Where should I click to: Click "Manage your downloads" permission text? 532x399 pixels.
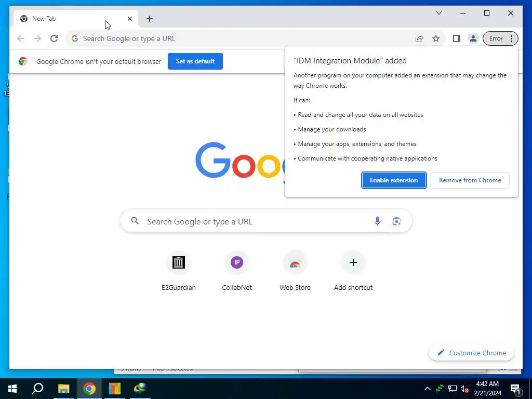coord(332,129)
